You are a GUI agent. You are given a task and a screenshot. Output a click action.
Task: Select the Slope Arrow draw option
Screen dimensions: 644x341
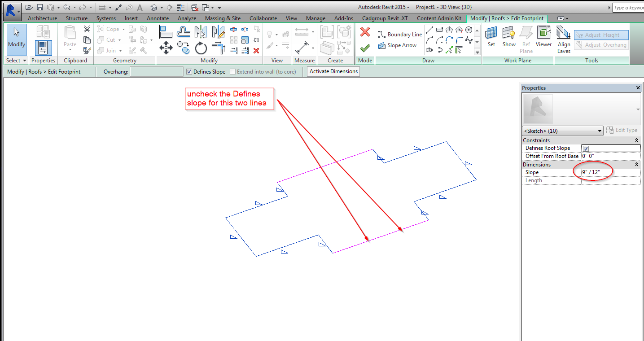pos(398,45)
